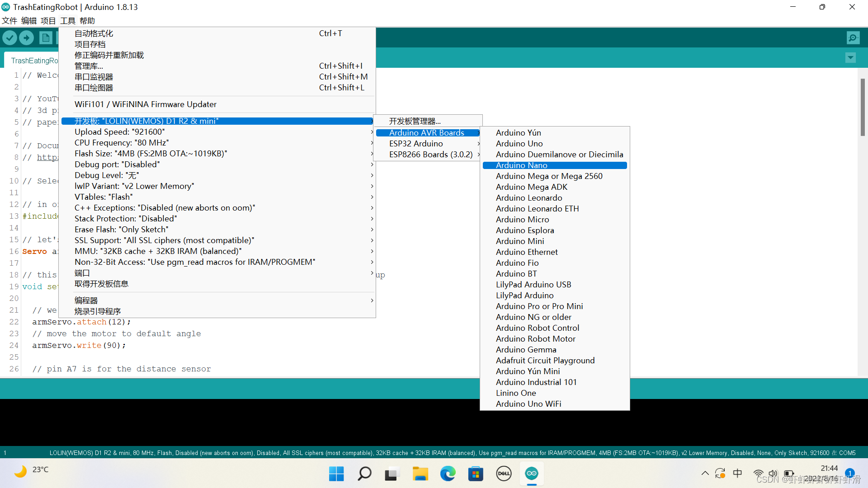Image resolution: width=868 pixels, height=488 pixels.
Task: Expand ESP32 Arduino submenu
Action: 428,144
